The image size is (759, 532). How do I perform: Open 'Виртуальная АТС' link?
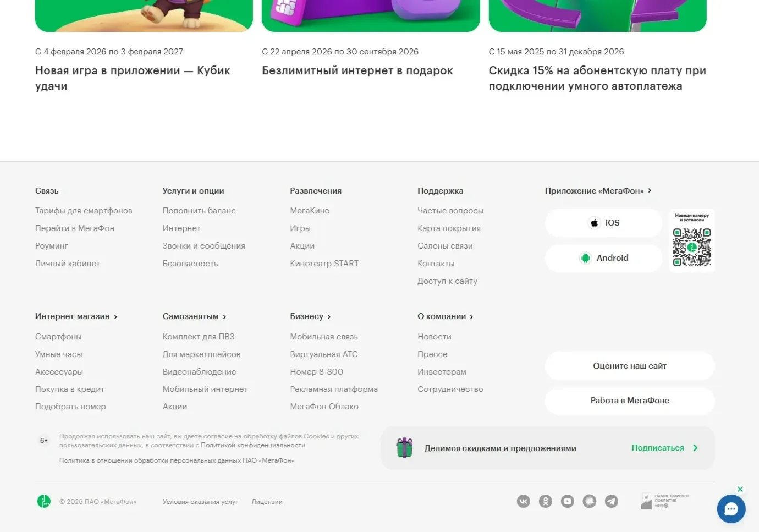[324, 354]
